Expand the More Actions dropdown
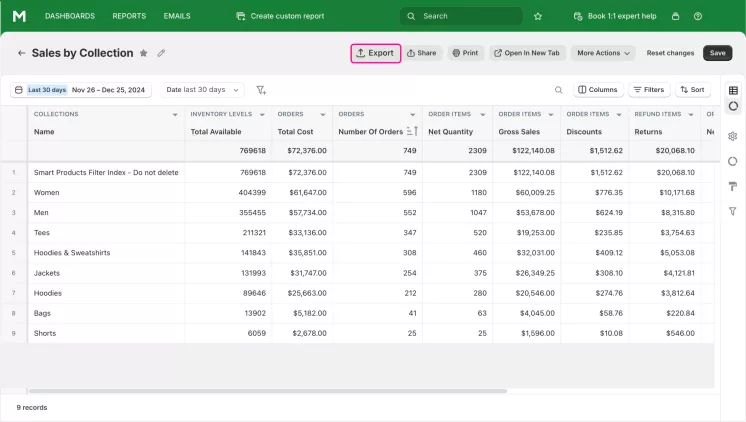The width and height of the screenshot is (746, 422). (x=603, y=53)
